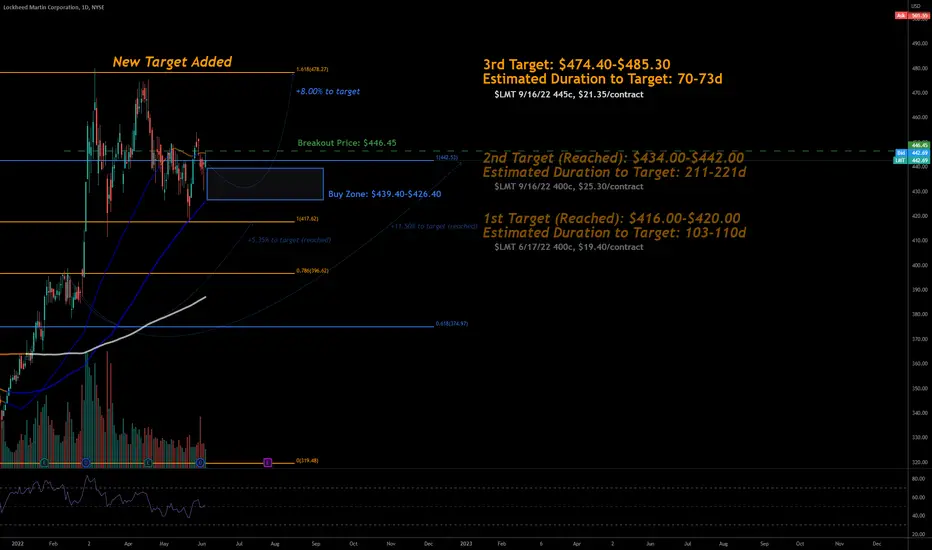932x550 pixels.
Task: Click the 0.618(374.97) Fibonacci level label
Action: point(452,324)
